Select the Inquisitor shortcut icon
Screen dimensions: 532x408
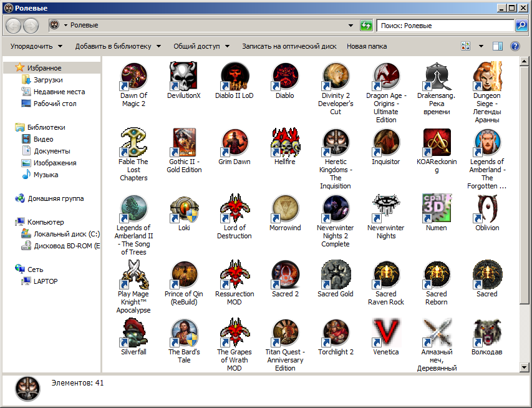click(386, 142)
